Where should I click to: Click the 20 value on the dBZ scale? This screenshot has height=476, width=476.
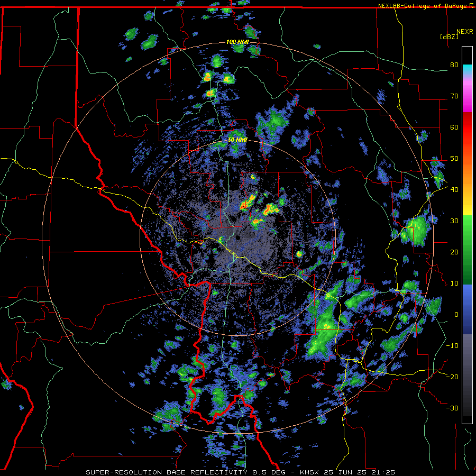coord(454,252)
